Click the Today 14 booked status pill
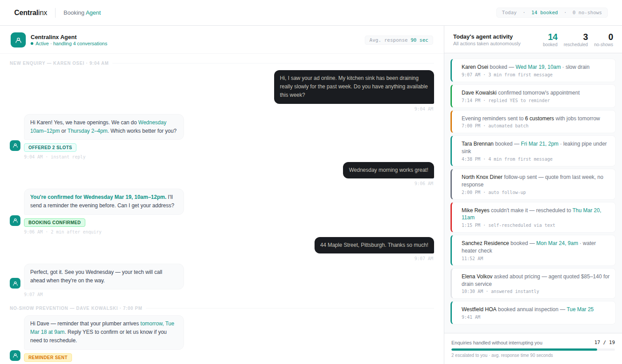 551,12
